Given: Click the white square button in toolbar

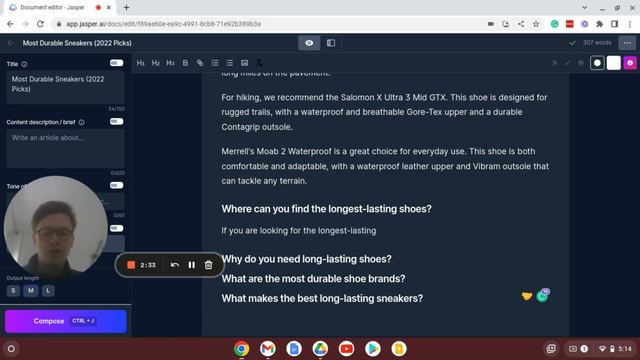Looking at the screenshot, I should 613,63.
